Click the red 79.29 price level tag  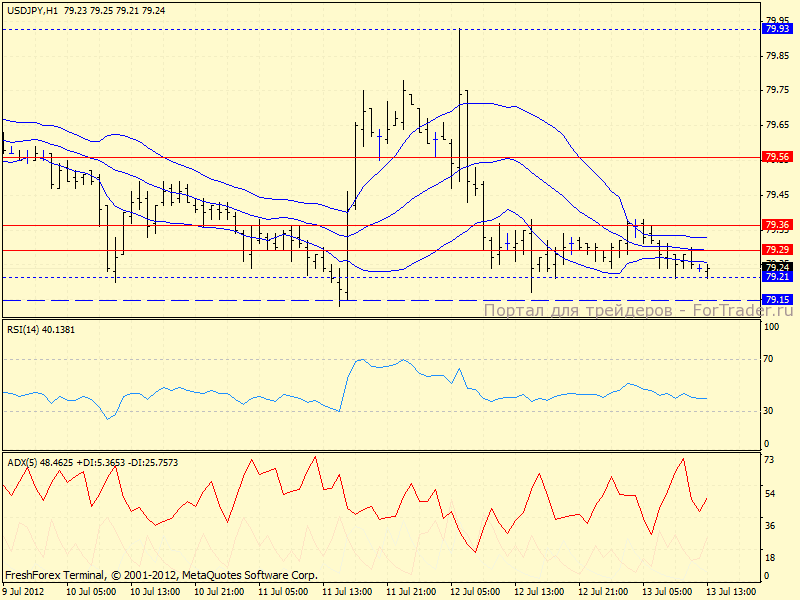coord(777,249)
